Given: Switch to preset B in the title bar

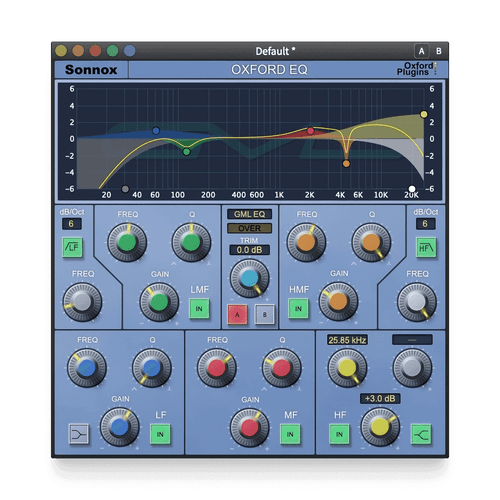Looking at the screenshot, I should (x=439, y=51).
